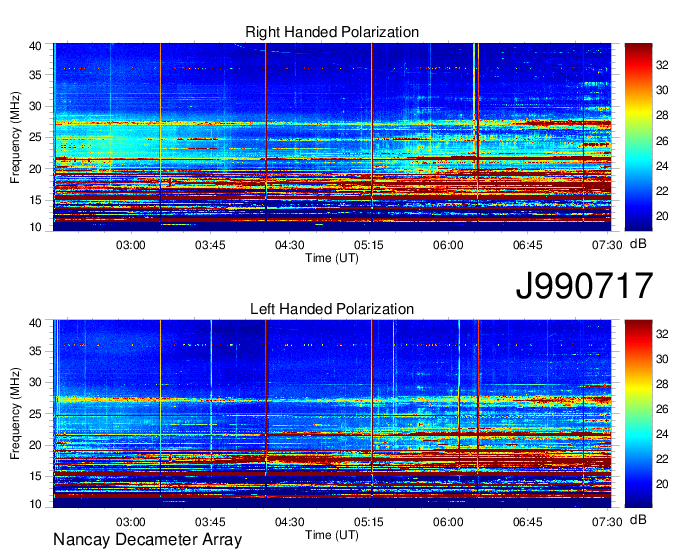The image size is (680, 552).
Task: Click the 06:00 tick on the lower plot
Action: [x=448, y=522]
